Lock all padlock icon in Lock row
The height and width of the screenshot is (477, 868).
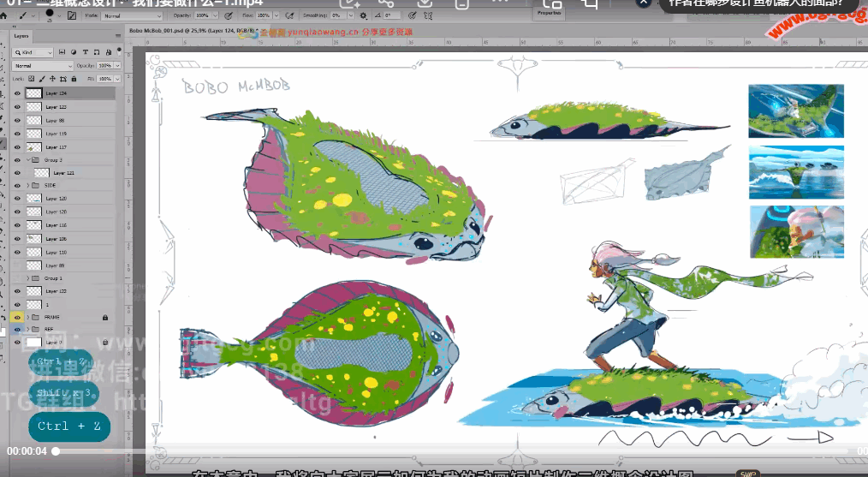(74, 79)
